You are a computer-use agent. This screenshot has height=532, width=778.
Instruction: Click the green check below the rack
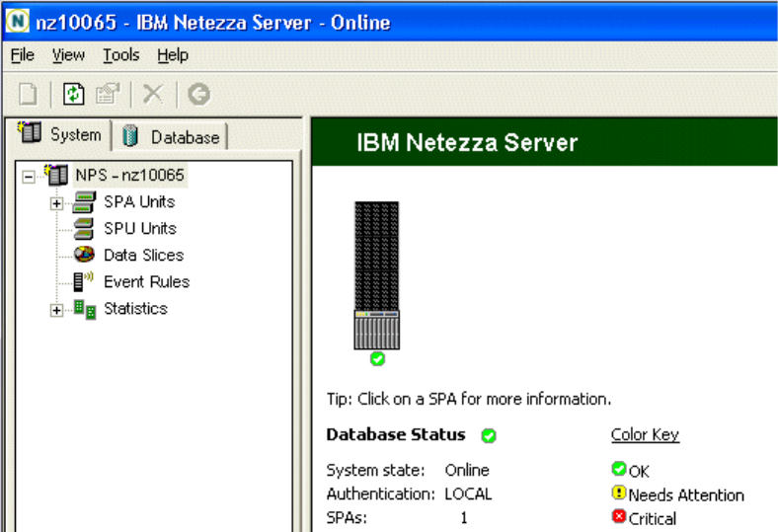[x=377, y=358]
